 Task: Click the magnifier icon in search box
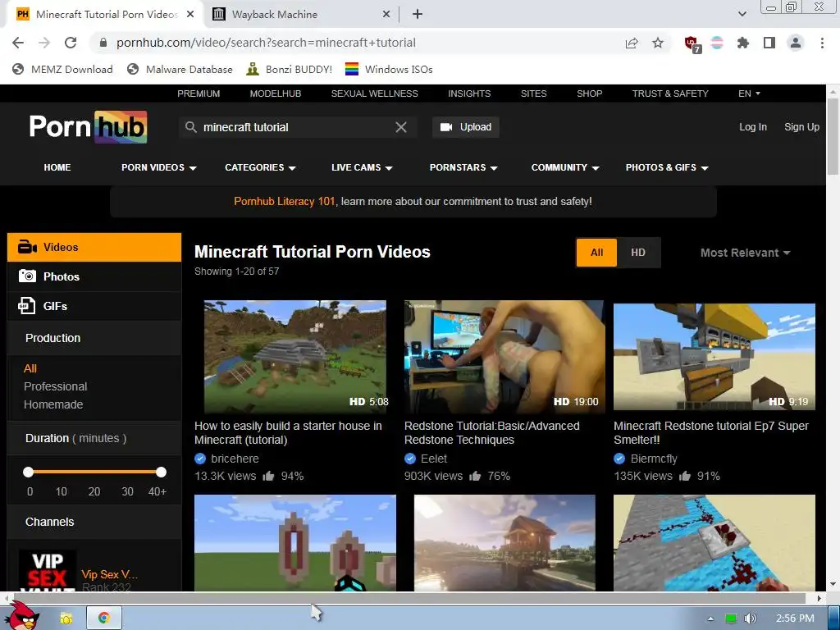click(x=190, y=127)
